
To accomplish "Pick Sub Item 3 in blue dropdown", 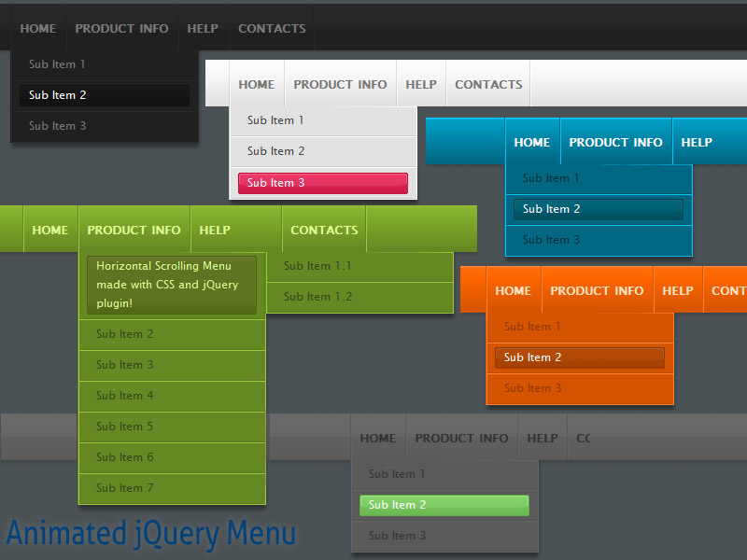I will (x=599, y=240).
